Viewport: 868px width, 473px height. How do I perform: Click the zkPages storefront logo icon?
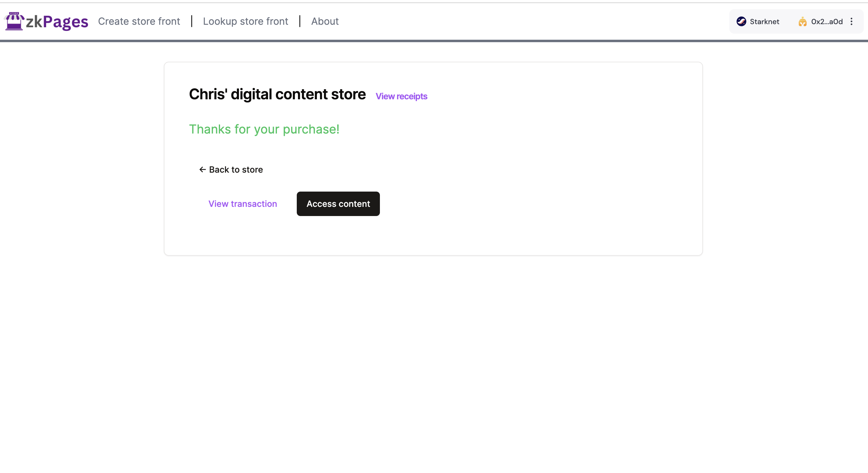click(x=14, y=21)
